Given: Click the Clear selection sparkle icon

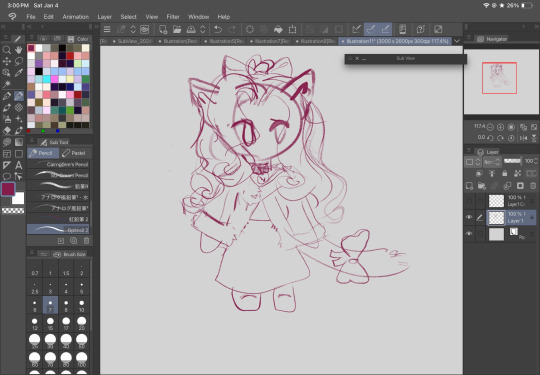Looking at the screenshot, I should [250, 29].
